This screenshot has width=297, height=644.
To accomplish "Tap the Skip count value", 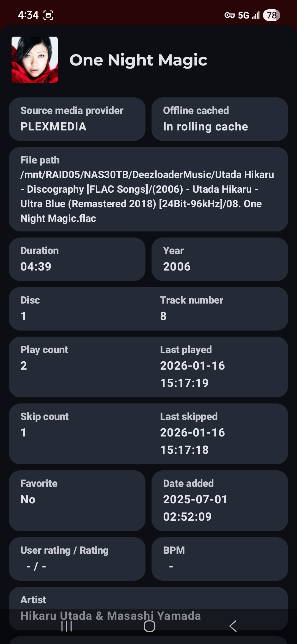I will click(x=24, y=433).
